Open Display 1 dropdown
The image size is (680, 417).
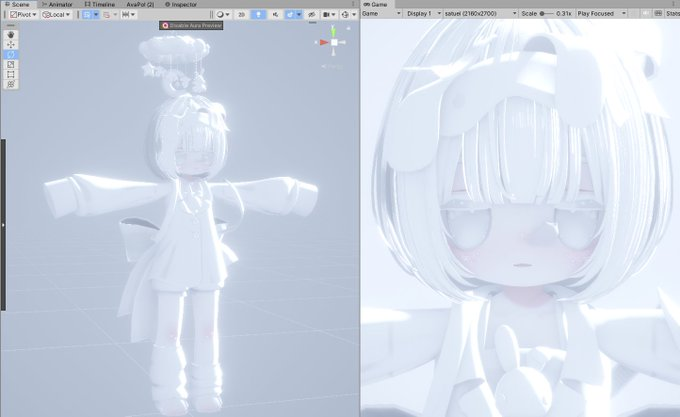coord(423,13)
